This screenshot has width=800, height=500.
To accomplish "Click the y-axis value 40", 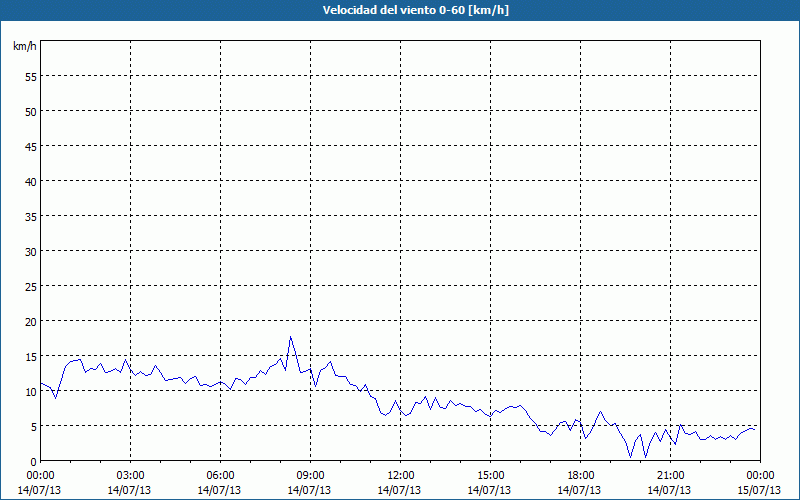I will (31, 182).
